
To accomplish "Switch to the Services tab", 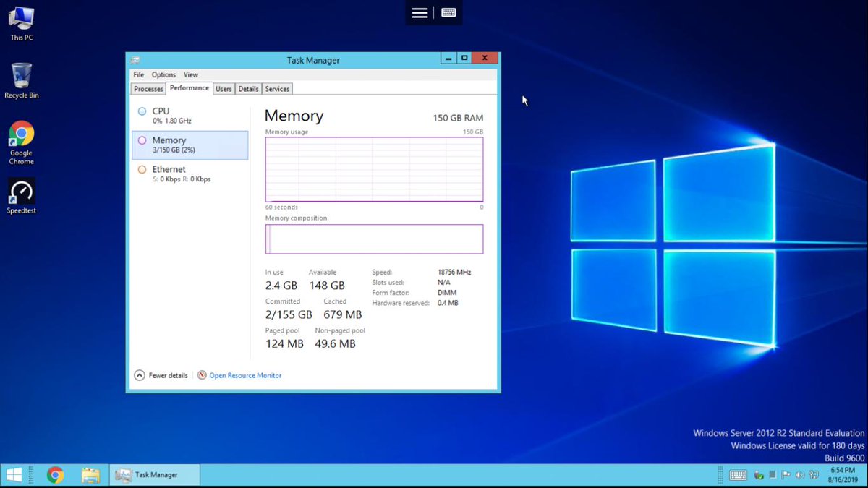I will coord(277,89).
